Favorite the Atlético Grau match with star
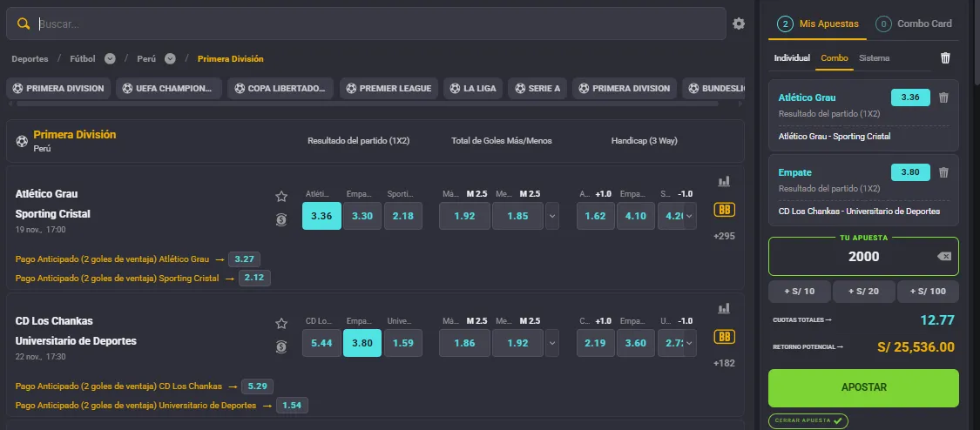The height and width of the screenshot is (430, 980). (281, 197)
